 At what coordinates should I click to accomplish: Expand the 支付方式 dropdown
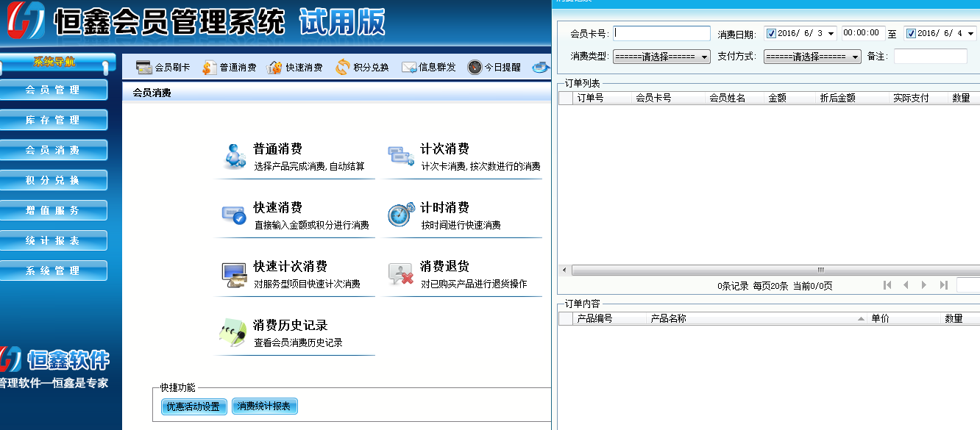(855, 57)
